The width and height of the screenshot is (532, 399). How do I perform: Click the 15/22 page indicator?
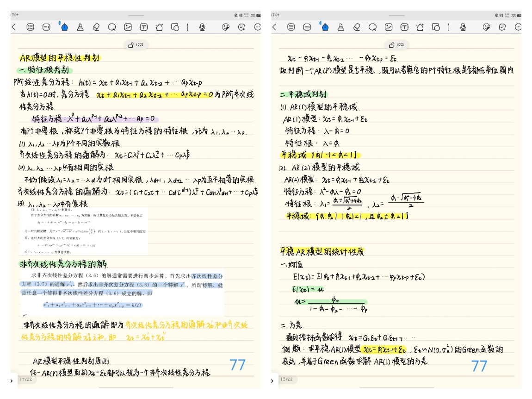tap(286, 380)
